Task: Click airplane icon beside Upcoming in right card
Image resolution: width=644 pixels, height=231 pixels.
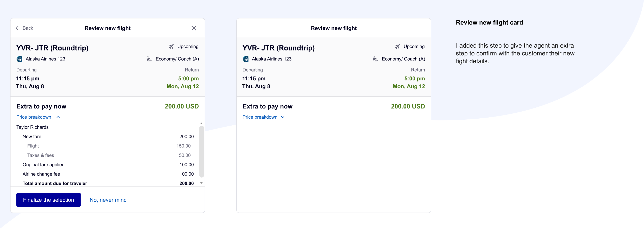Action: point(397,46)
